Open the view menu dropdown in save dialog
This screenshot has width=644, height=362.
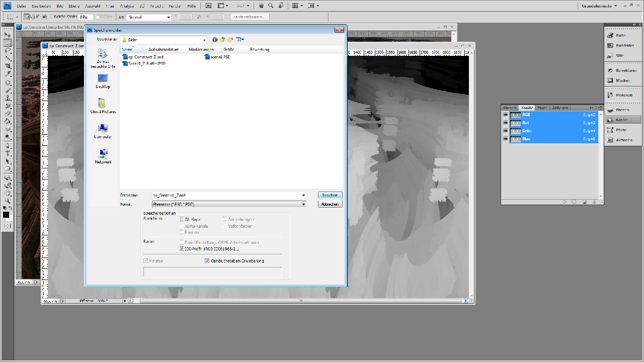tap(240, 40)
